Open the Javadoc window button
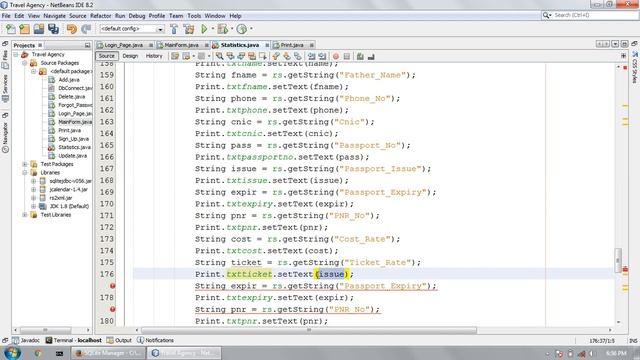 (x=26, y=340)
